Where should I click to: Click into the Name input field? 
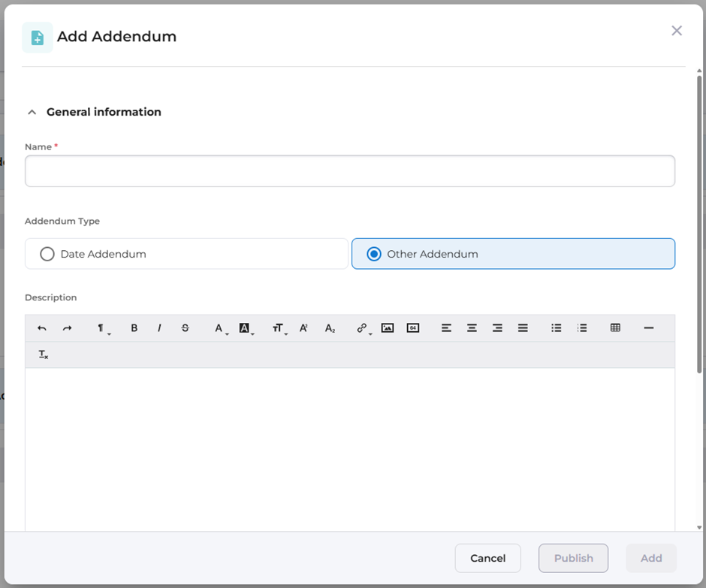tap(349, 171)
